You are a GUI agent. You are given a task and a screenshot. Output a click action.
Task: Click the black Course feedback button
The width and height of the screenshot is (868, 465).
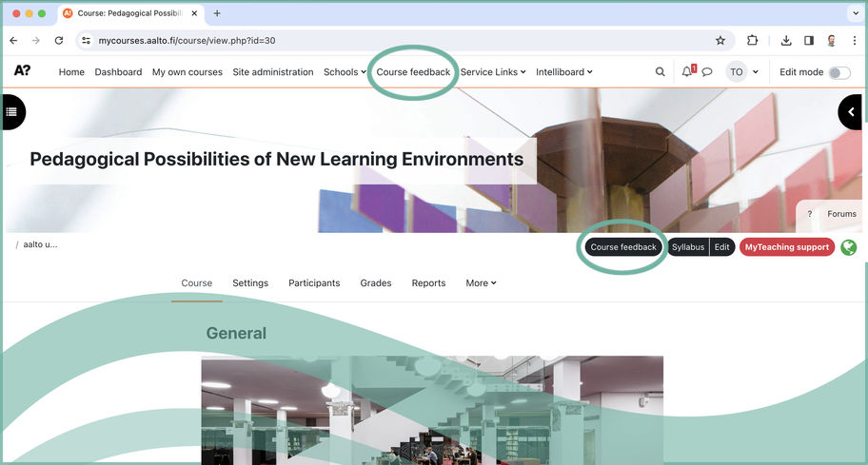tap(623, 247)
